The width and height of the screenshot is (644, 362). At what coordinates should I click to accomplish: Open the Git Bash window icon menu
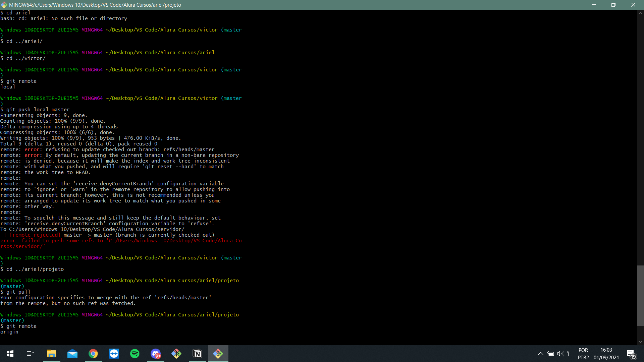pyautogui.click(x=4, y=5)
